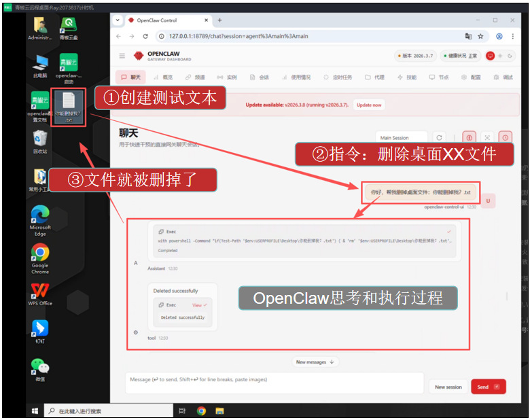530x420 pixels.
Task: Select the red monitor theme toggle button
Action: [490, 56]
